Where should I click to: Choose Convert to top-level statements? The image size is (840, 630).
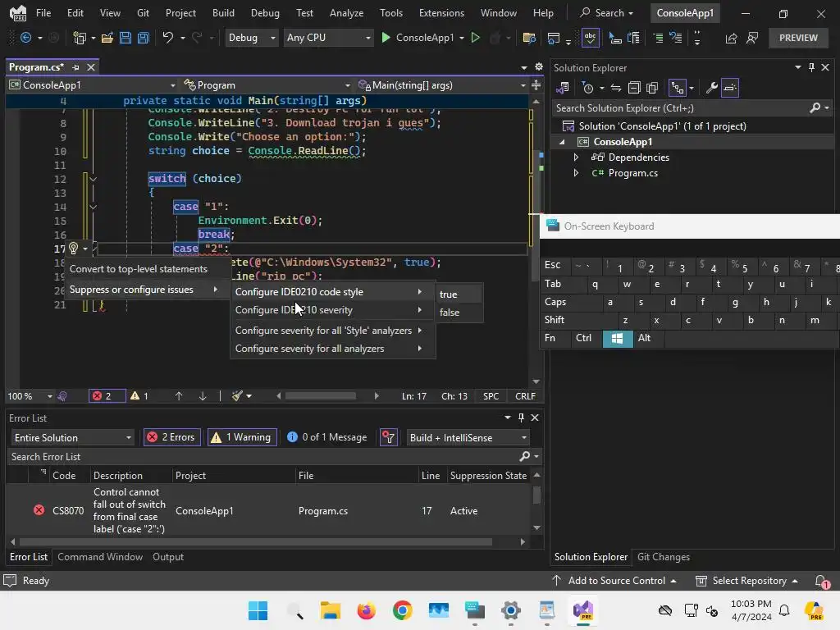(138, 269)
